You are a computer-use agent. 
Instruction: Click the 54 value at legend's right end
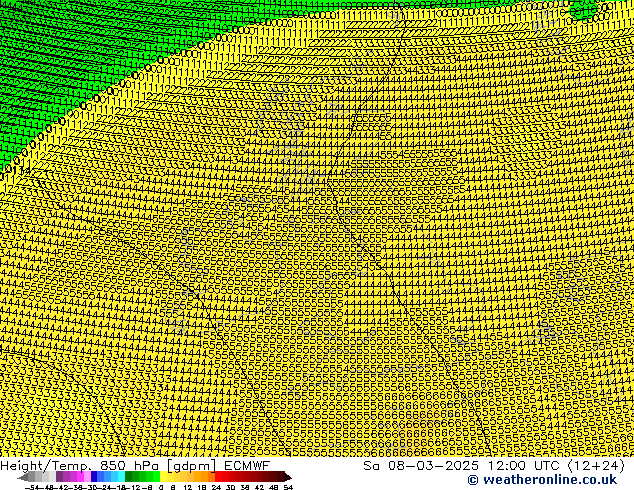point(288,487)
